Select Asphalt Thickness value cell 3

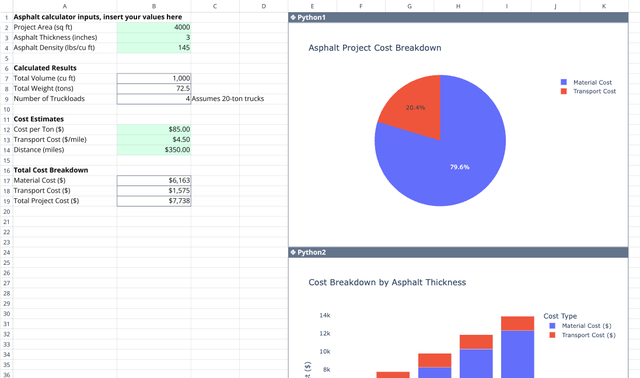click(154, 38)
